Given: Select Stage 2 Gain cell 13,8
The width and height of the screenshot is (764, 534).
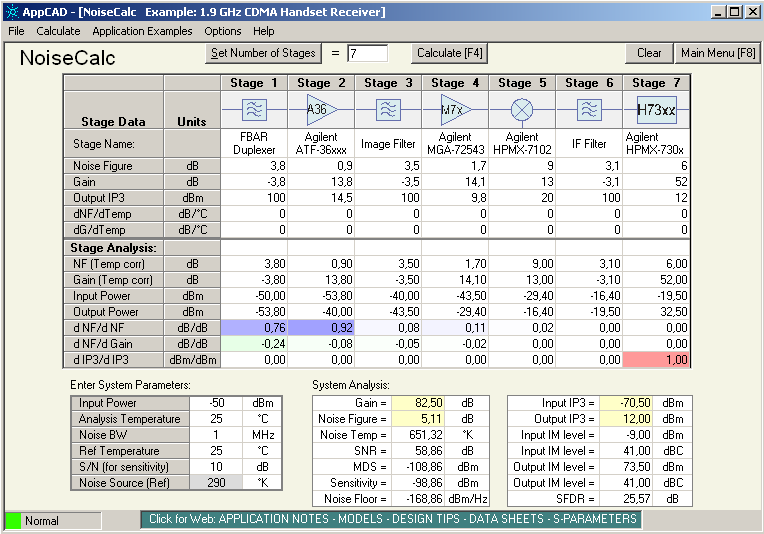Looking at the screenshot, I should (321, 182).
